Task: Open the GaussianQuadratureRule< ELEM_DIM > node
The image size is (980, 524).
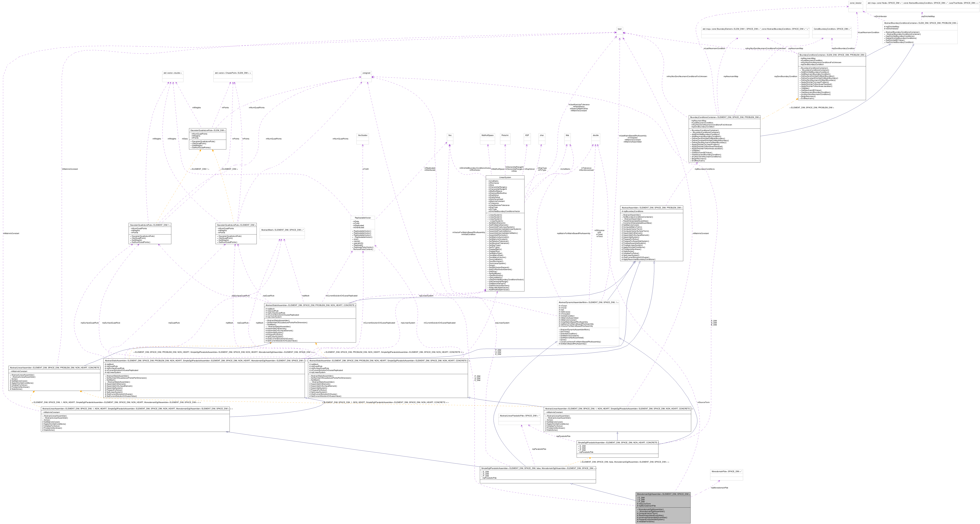Action: 208,139
